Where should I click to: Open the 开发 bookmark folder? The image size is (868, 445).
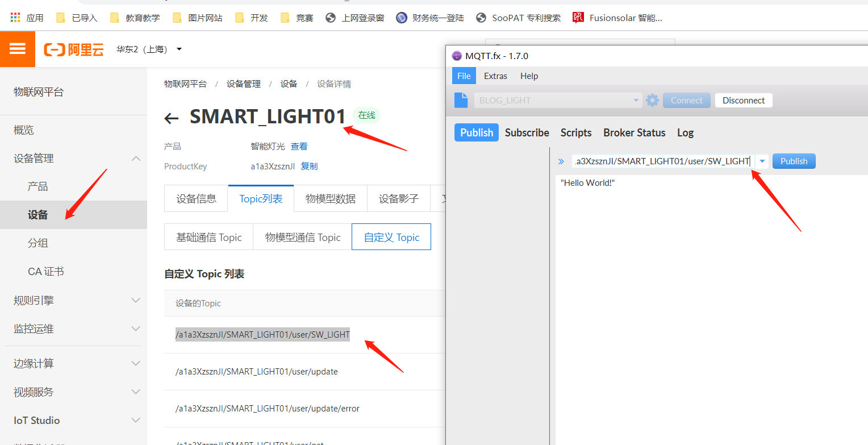[x=251, y=18]
